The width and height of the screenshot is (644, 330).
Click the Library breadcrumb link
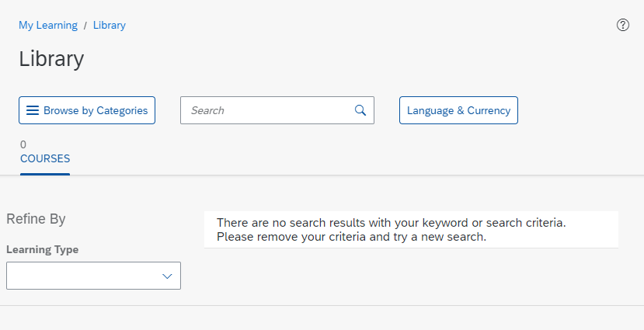(x=110, y=25)
